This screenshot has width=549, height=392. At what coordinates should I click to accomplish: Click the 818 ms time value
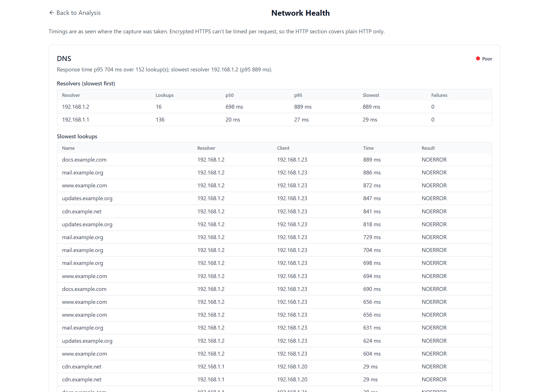372,224
